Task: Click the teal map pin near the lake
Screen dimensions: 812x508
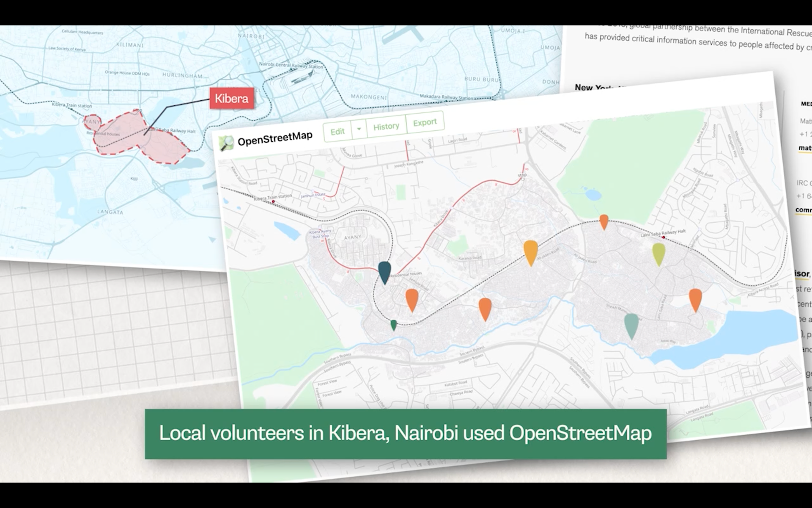Action: click(631, 324)
